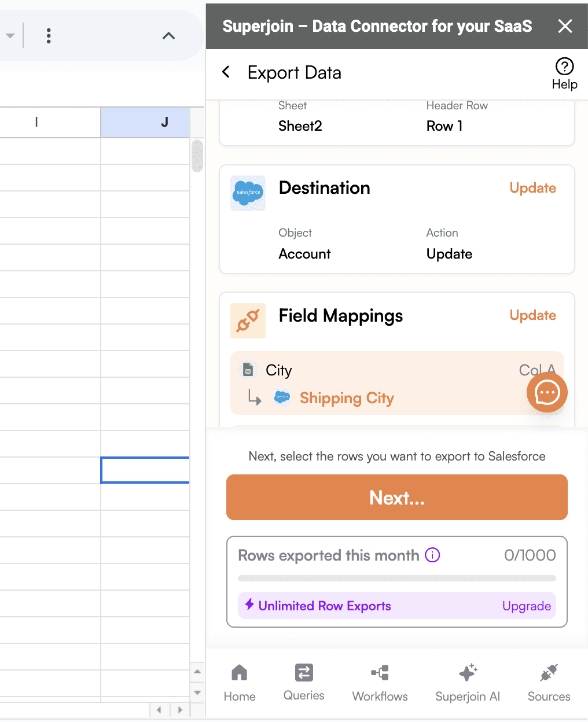Screen dimensions: 588x722
Task: Open the chat support bubble
Action: 547,393
